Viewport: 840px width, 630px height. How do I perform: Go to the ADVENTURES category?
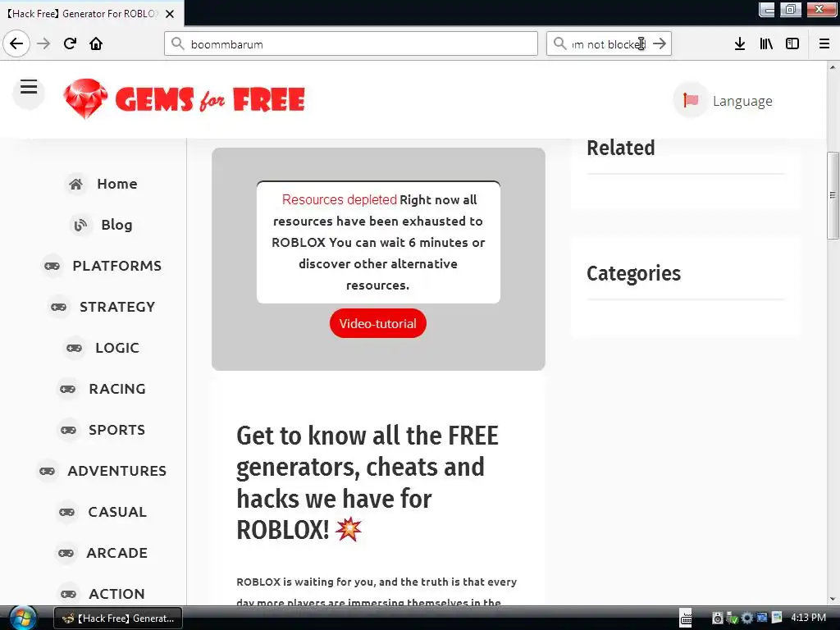[x=116, y=471]
